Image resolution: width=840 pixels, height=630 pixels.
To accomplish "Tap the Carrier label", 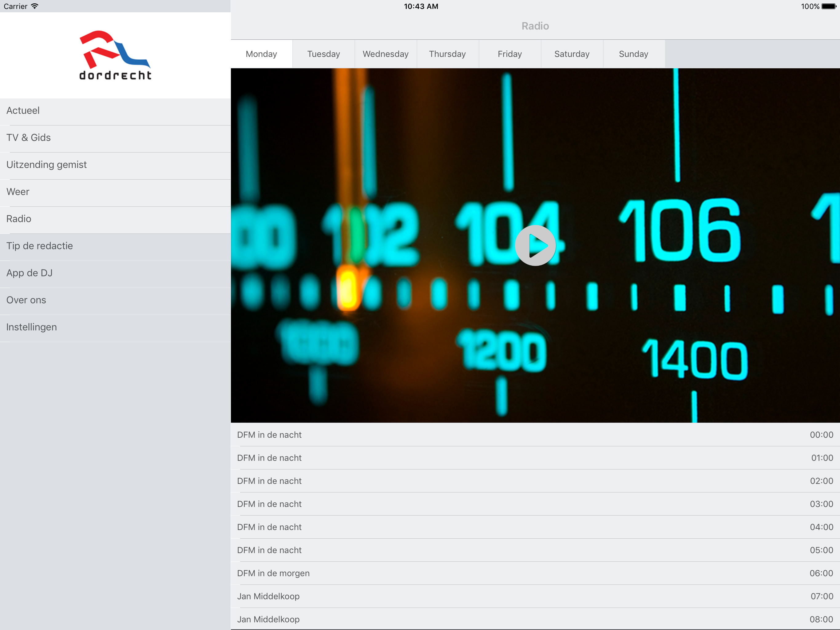I will [16, 6].
